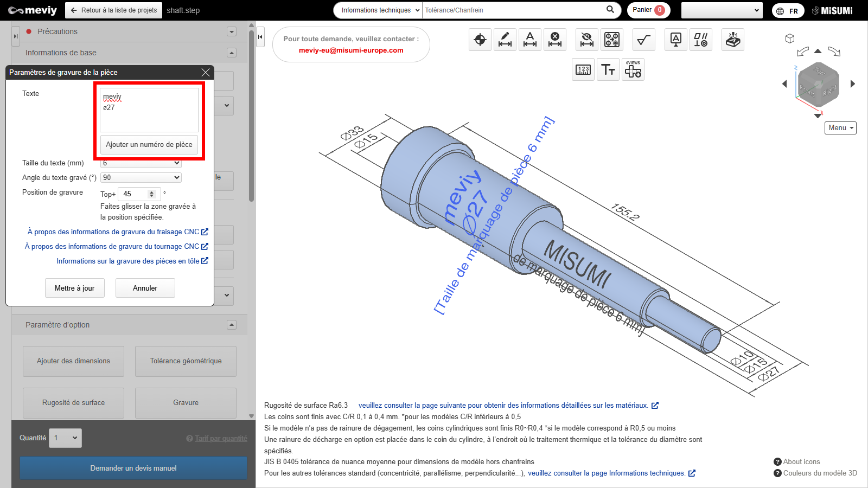This screenshot has height=488, width=868.
Task: Click the Mettre à jour button
Action: click(75, 288)
